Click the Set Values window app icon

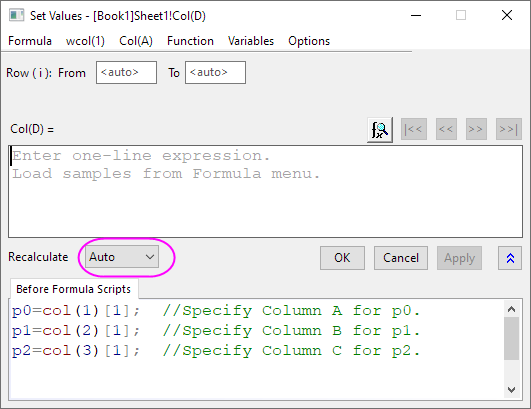coord(16,15)
